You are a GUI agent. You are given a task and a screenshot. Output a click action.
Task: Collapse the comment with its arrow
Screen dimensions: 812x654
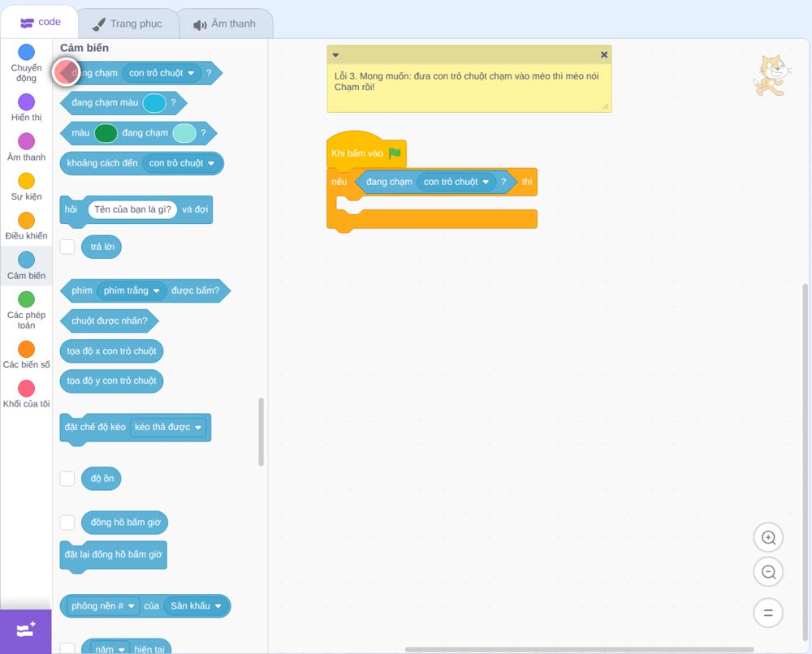(335, 55)
